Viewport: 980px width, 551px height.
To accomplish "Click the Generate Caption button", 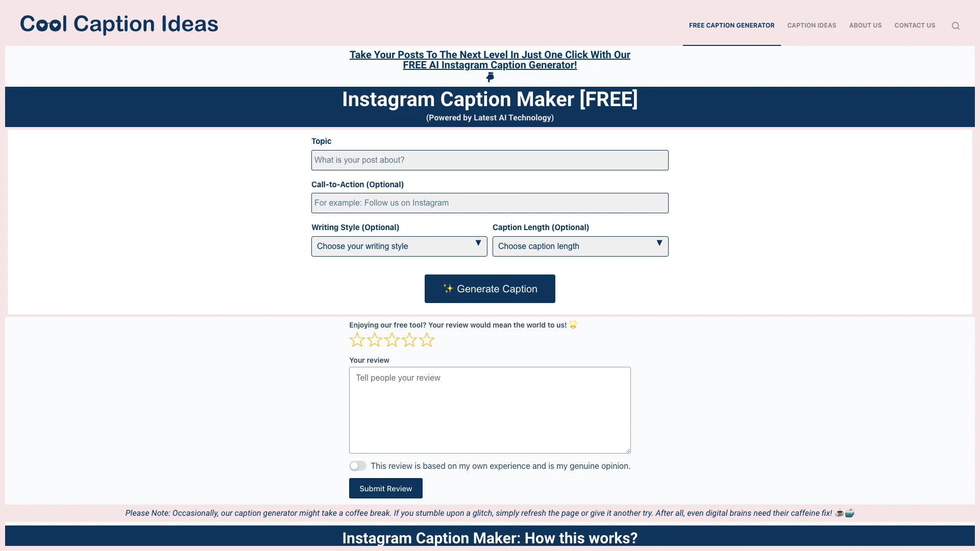I will click(490, 289).
